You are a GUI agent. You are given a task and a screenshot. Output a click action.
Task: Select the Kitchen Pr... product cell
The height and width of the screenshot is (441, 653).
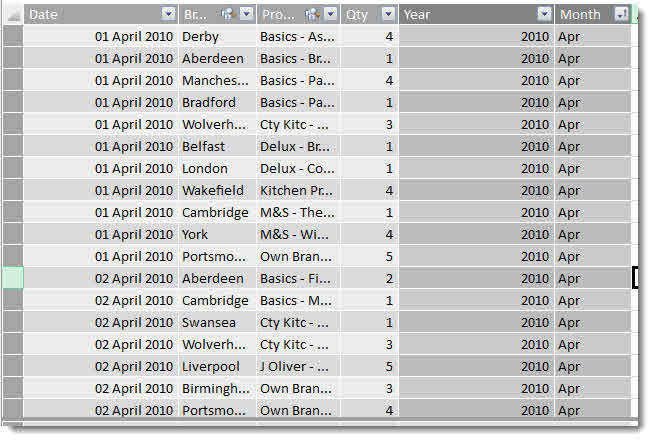point(299,190)
